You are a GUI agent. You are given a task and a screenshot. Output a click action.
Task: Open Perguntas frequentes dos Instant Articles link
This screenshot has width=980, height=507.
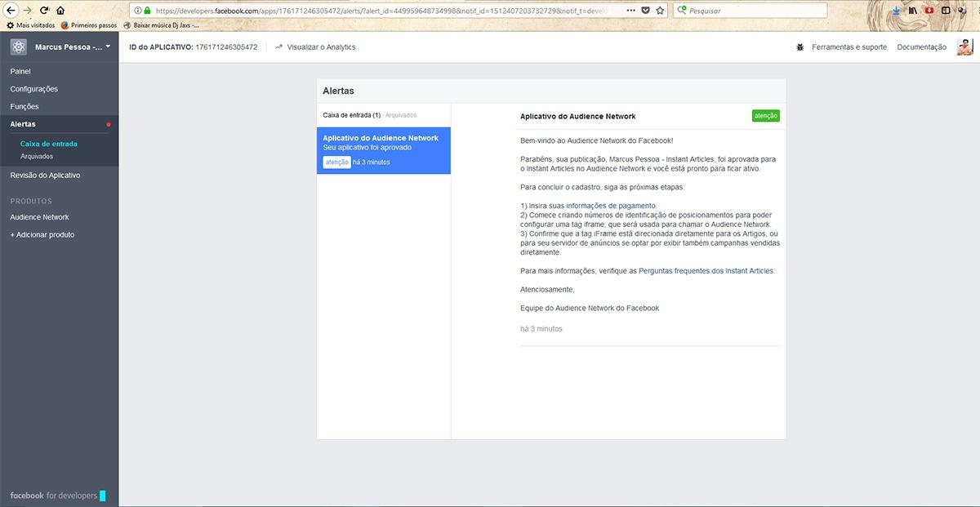click(706, 271)
